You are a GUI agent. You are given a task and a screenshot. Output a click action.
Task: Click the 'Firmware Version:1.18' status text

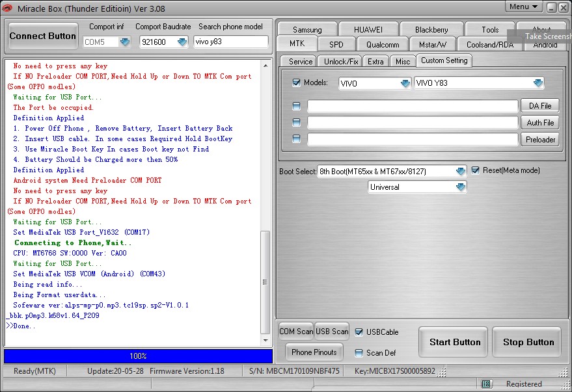tap(187, 371)
